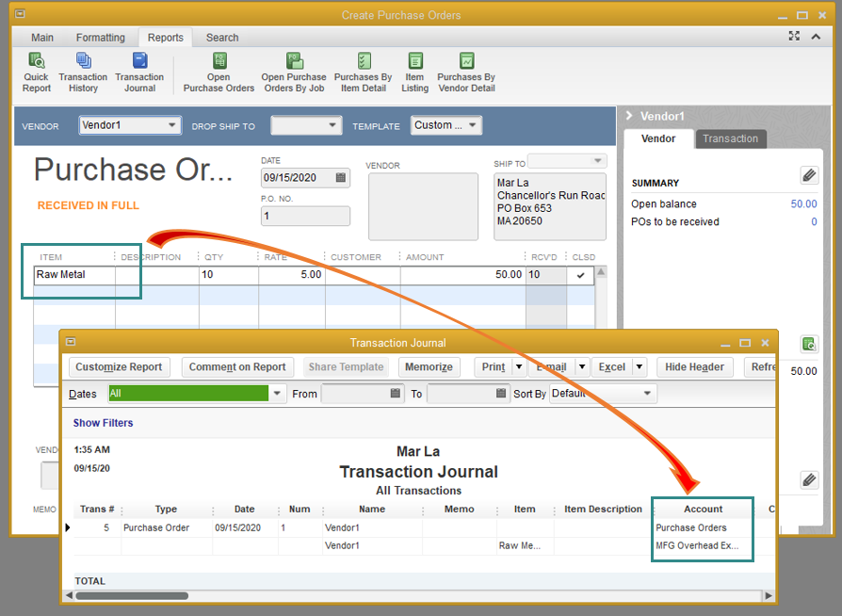
Task: Click the Comment on Report button
Action: pyautogui.click(x=237, y=366)
